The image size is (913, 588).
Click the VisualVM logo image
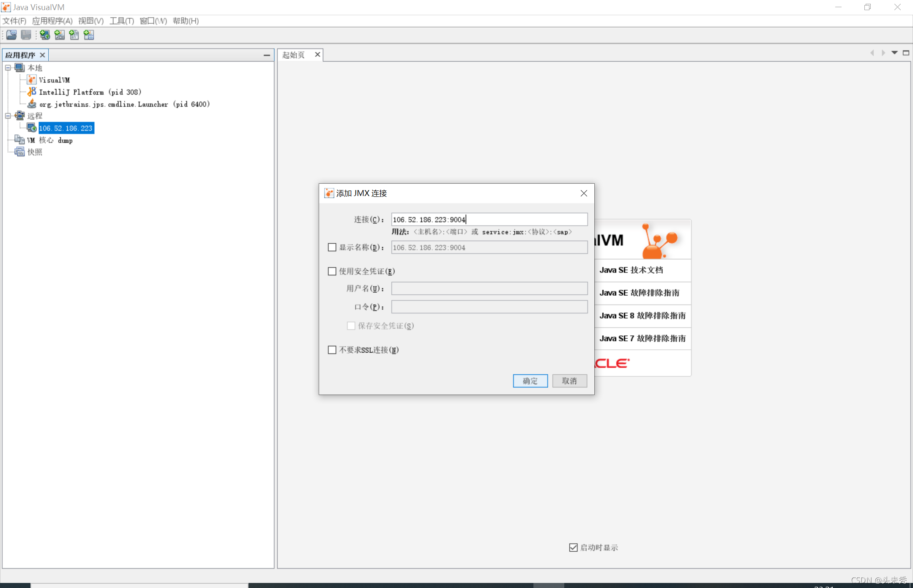click(x=642, y=240)
